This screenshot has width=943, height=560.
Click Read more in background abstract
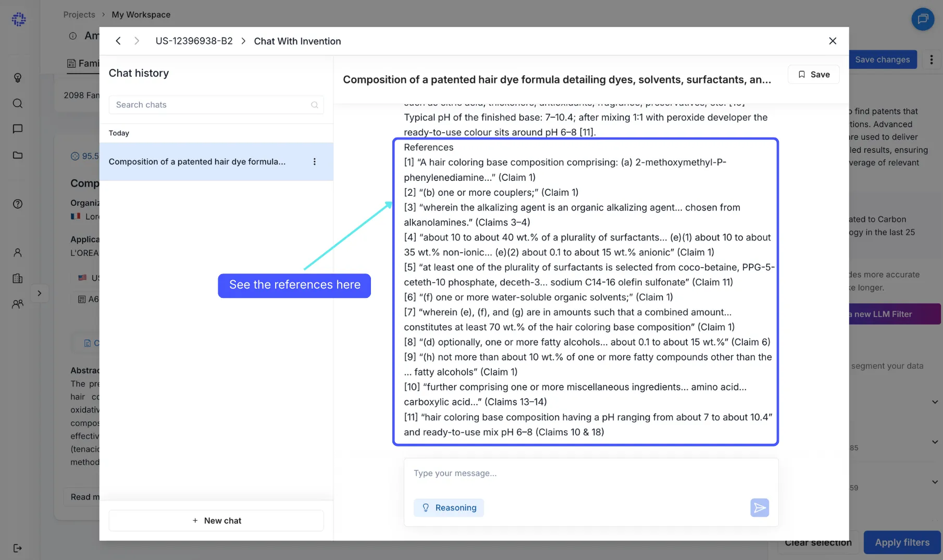pyautogui.click(x=85, y=497)
